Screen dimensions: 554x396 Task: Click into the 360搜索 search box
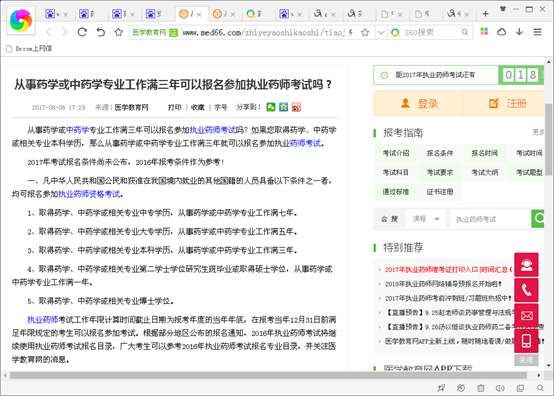[x=431, y=32]
